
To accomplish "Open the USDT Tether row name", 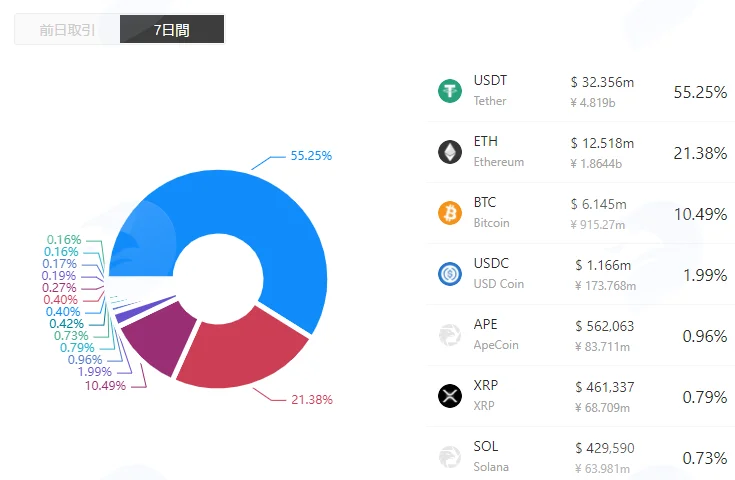I will 490,90.
